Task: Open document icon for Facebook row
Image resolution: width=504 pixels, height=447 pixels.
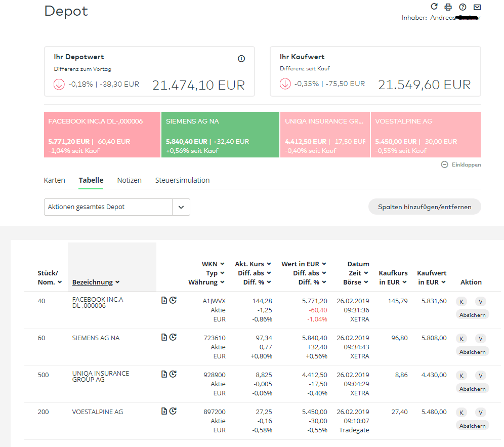Action: click(164, 300)
